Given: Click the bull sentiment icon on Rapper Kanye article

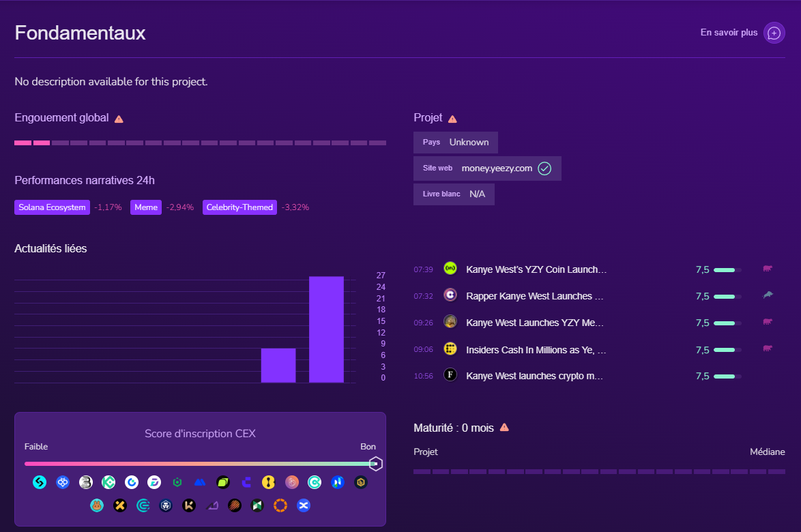Looking at the screenshot, I should pyautogui.click(x=768, y=295).
